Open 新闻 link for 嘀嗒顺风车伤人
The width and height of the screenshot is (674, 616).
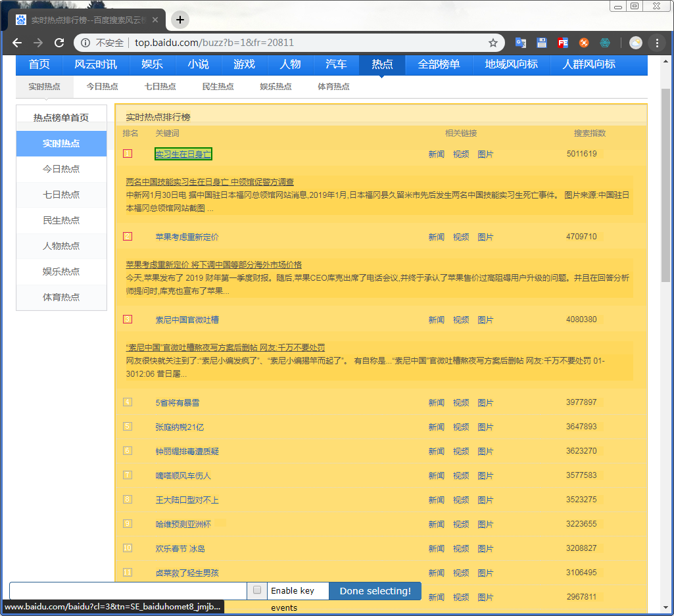click(x=437, y=476)
